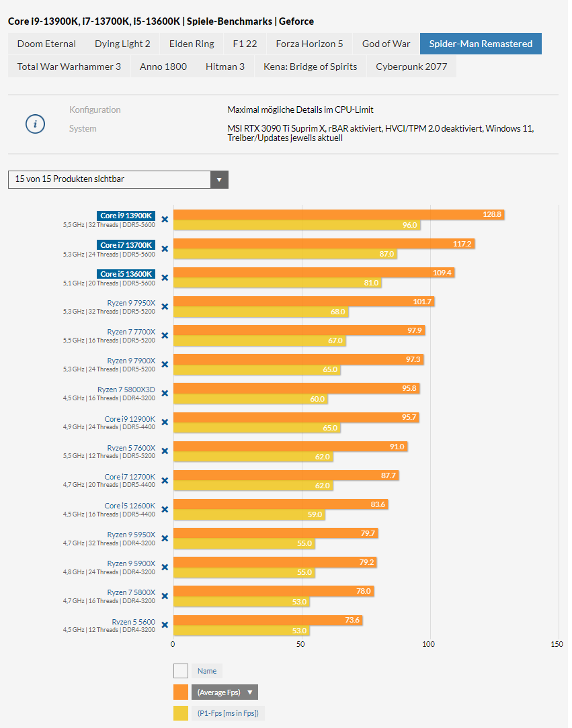The width and height of the screenshot is (572, 728).
Task: Open Total War Warhammer 3 tab
Action: [x=69, y=66]
